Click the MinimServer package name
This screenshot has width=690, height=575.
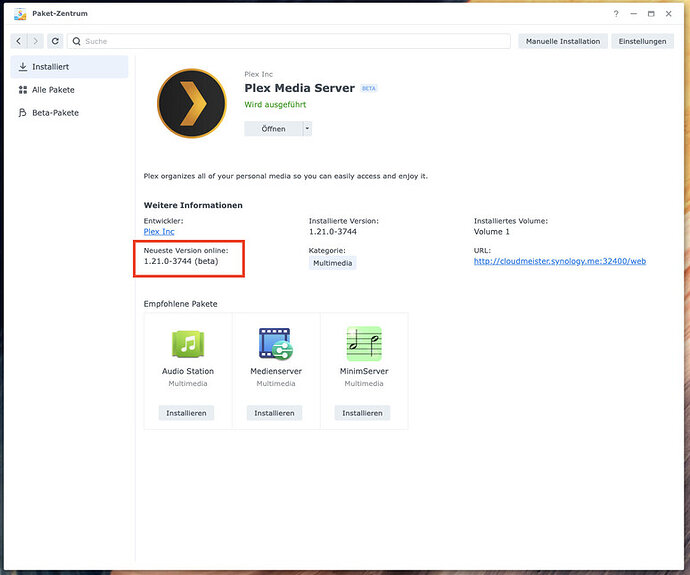click(x=364, y=371)
